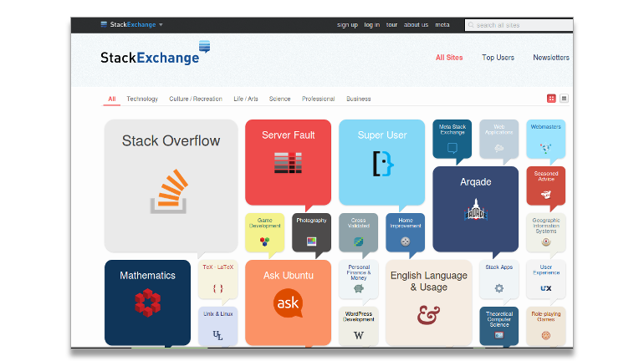Open the Personal Finance & Money tile
This screenshot has height=361, width=644.
(358, 279)
